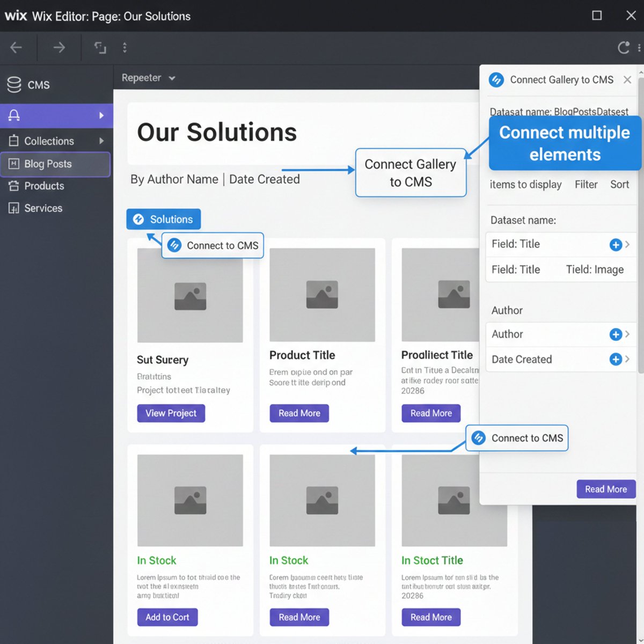Viewport: 644px width, 644px height.
Task: Click the Our Solutions heading
Action: point(217,132)
